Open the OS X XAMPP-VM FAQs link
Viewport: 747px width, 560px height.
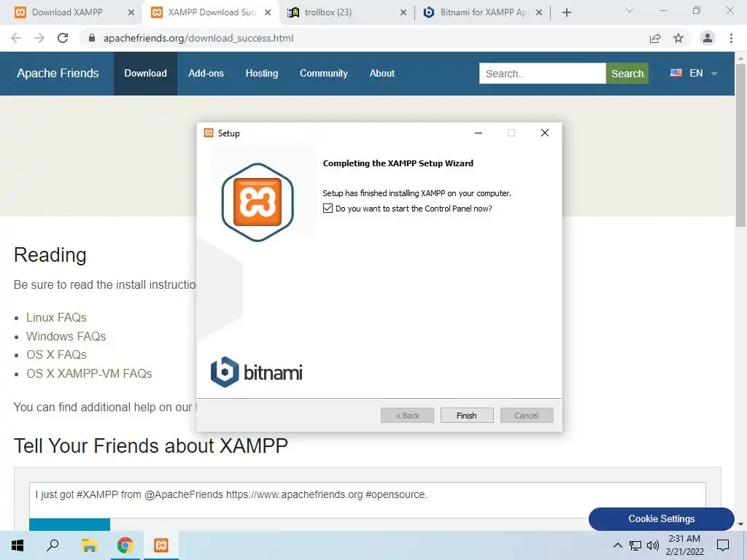pyautogui.click(x=89, y=373)
